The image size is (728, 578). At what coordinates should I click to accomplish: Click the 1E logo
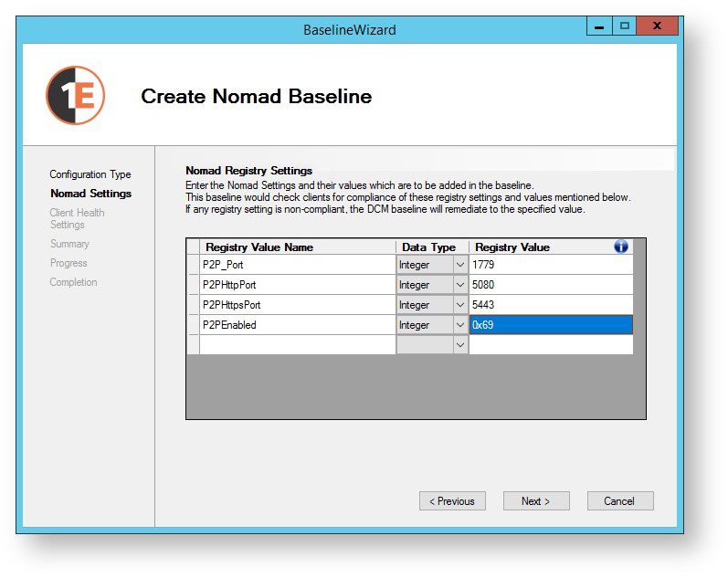pos(75,95)
